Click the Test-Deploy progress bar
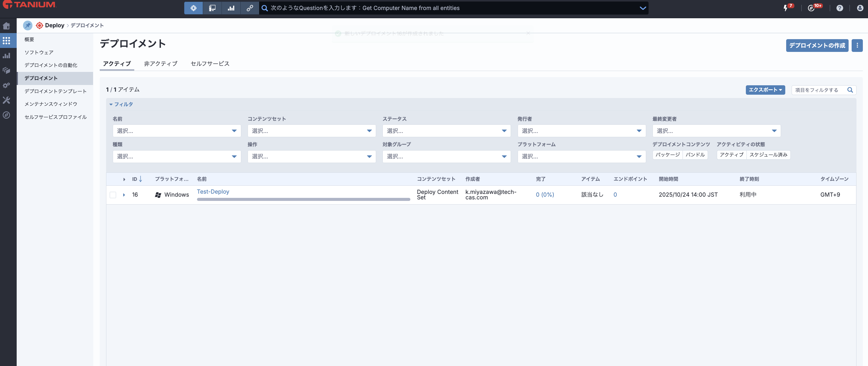The height and width of the screenshot is (366, 868). click(303, 199)
